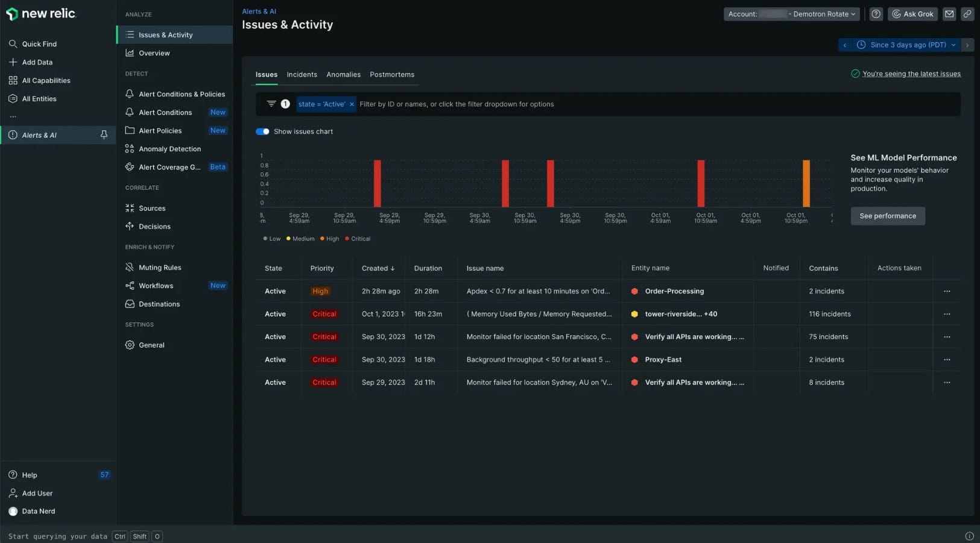Open the Account Demotron Rotate dropdown
980x543 pixels.
[791, 13]
